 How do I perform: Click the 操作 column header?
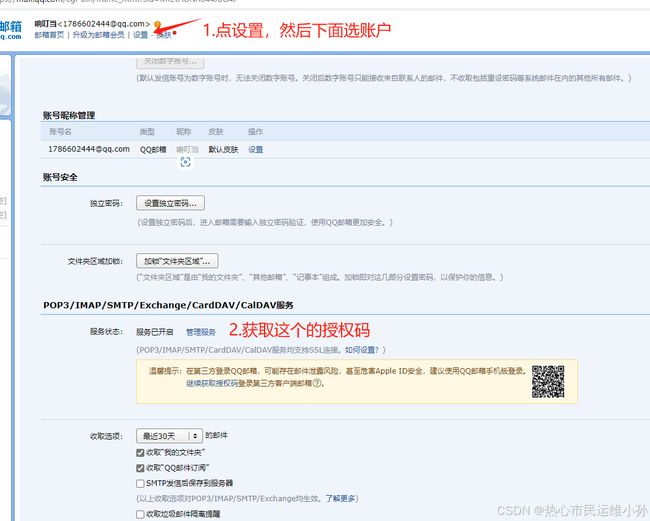[x=255, y=132]
